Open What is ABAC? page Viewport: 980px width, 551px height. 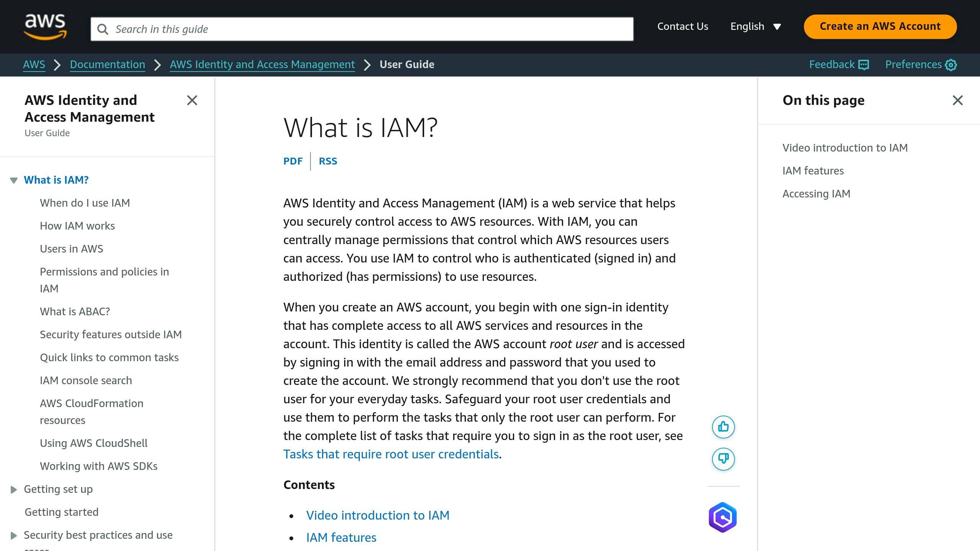[75, 311]
